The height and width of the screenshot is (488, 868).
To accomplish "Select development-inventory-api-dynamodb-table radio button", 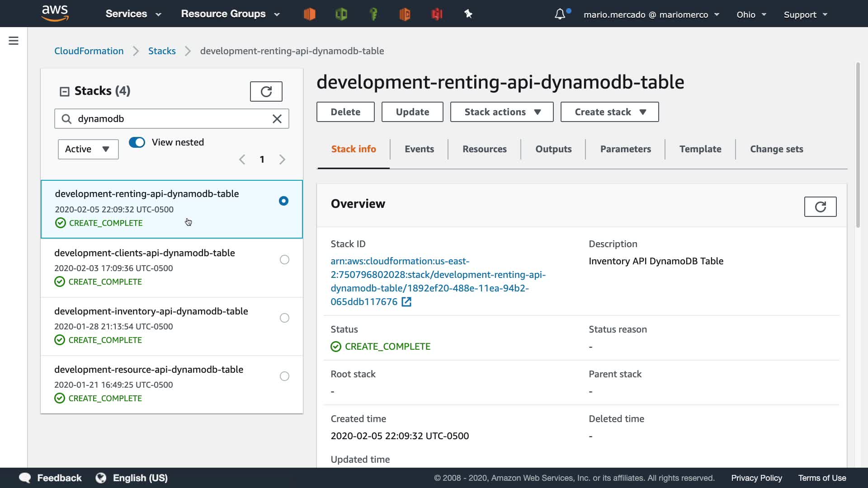I will click(284, 318).
